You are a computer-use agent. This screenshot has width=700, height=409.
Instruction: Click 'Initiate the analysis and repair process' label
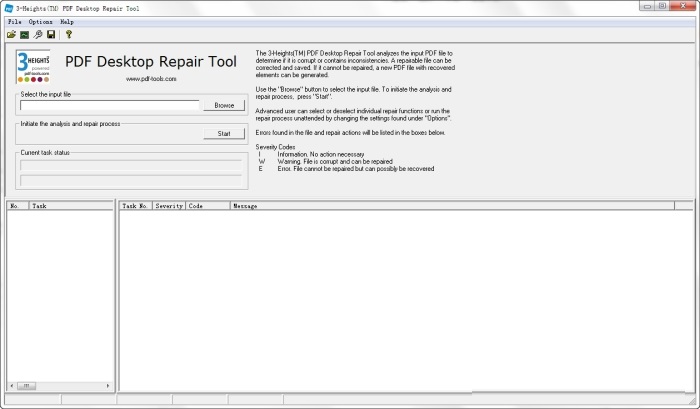(70, 124)
